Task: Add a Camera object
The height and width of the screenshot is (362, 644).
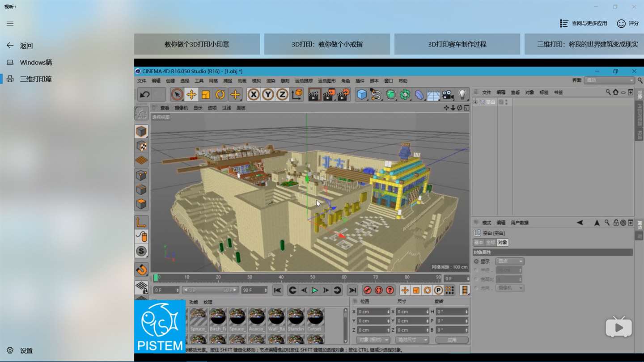Action: point(448,94)
